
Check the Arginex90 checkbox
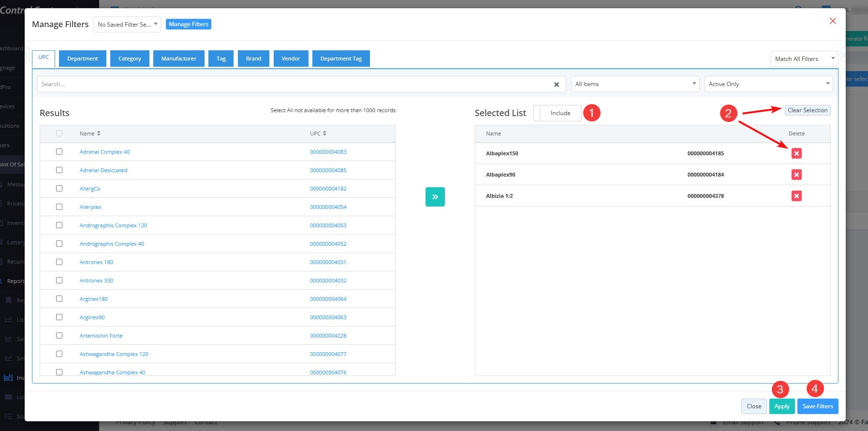click(59, 317)
